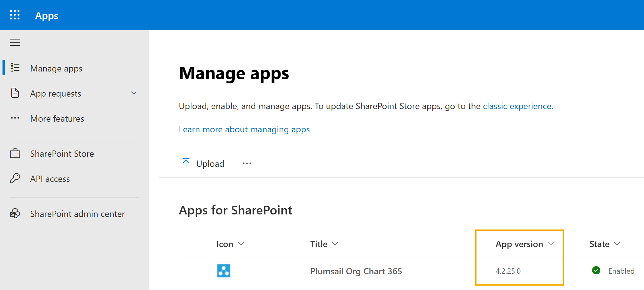Click the Upload button

click(x=204, y=164)
